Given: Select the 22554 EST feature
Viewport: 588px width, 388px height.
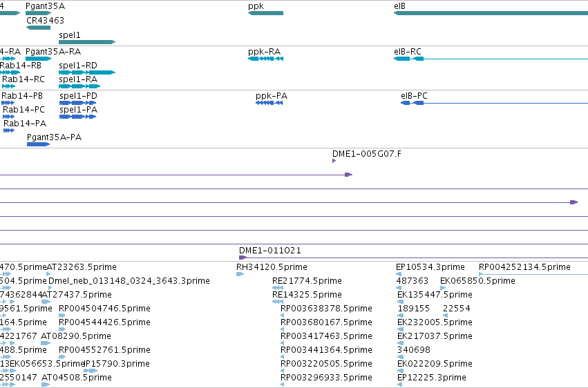Looking at the screenshot, I should click(445, 316).
